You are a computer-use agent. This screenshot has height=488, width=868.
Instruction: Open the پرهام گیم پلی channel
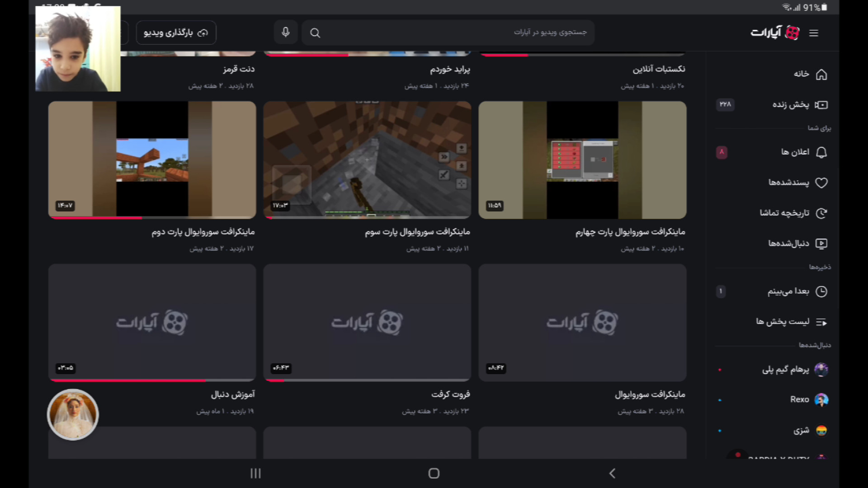coord(786,370)
